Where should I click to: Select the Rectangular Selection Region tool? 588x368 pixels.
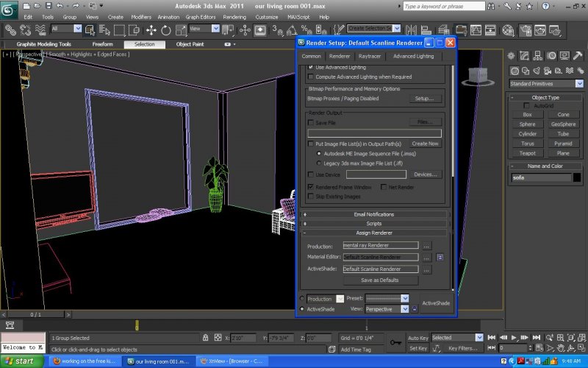tap(119, 30)
